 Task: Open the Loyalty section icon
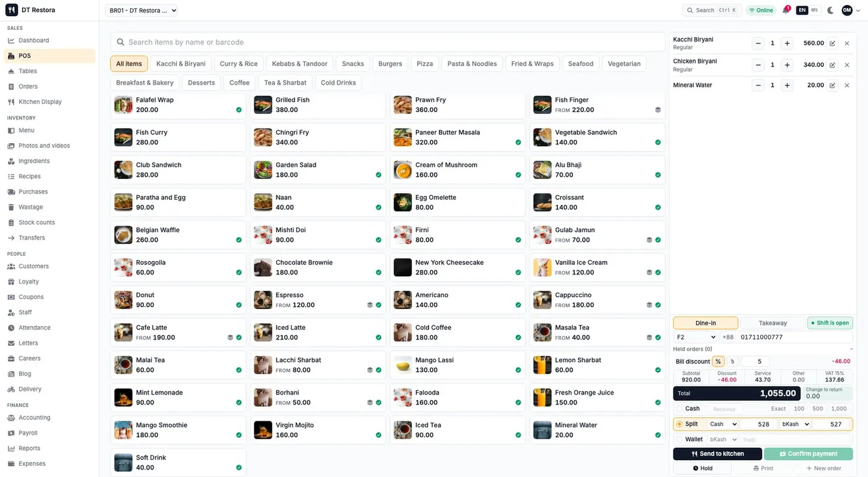[11, 282]
